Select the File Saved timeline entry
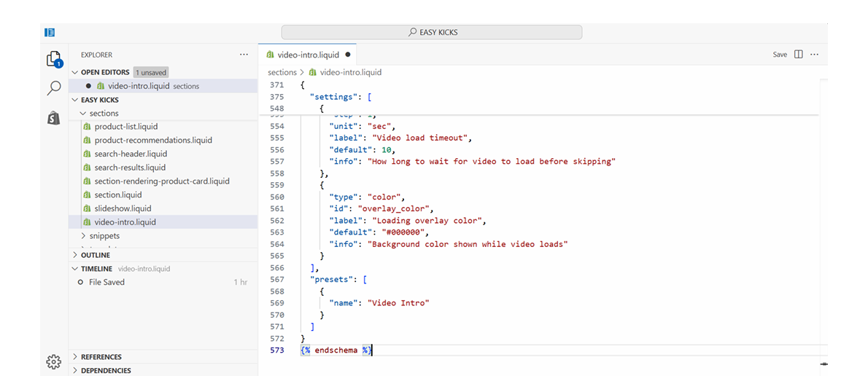The image size is (868, 392). [x=106, y=282]
